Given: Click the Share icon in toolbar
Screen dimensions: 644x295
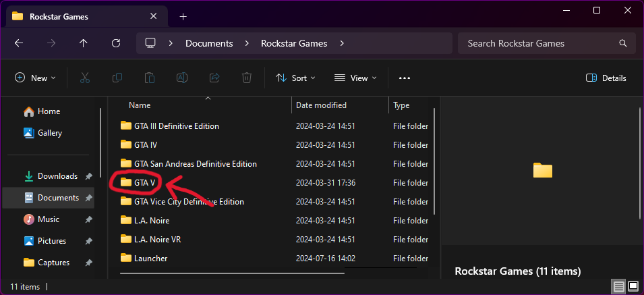Looking at the screenshot, I should [214, 78].
